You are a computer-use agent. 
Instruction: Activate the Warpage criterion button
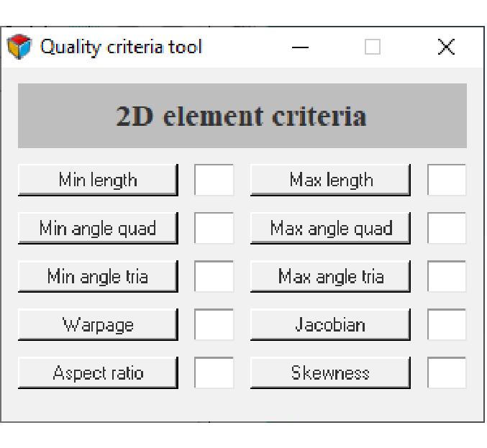pos(97,325)
